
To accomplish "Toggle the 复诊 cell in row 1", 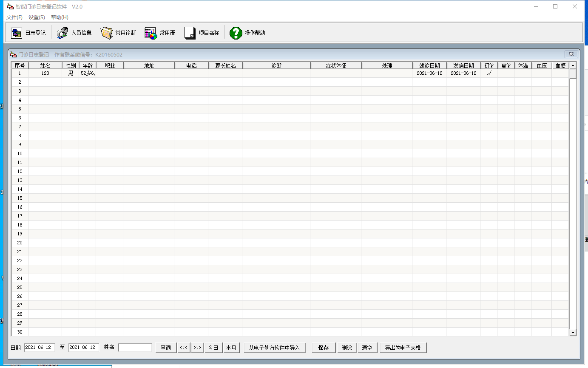I will pos(506,73).
